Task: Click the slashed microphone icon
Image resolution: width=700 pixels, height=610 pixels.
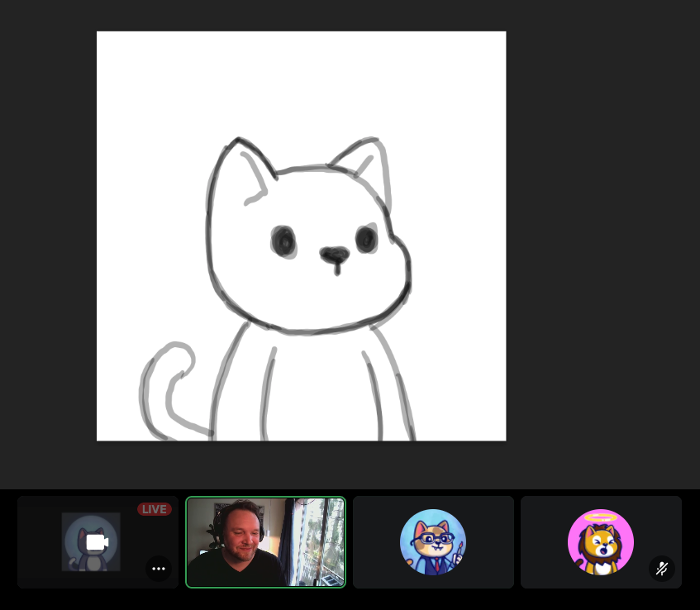Action: 662,569
